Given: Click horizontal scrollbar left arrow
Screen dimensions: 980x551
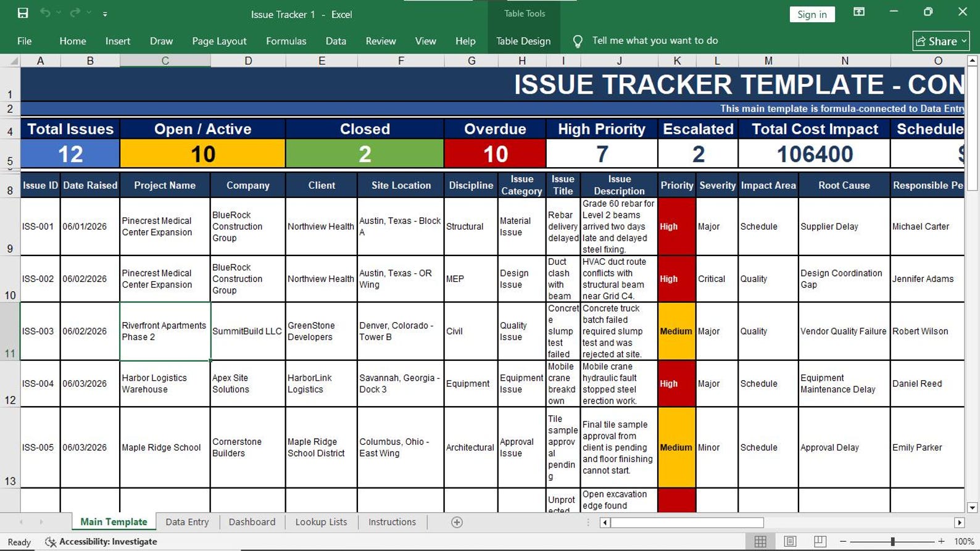Looking at the screenshot, I should (x=605, y=523).
